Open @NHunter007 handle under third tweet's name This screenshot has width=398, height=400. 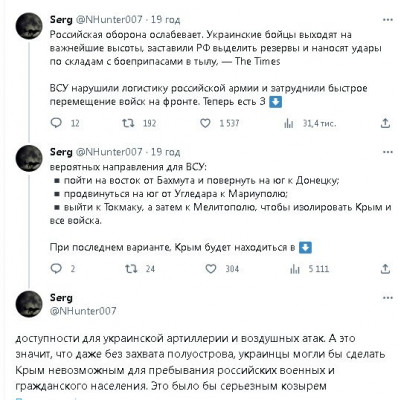coord(83,311)
